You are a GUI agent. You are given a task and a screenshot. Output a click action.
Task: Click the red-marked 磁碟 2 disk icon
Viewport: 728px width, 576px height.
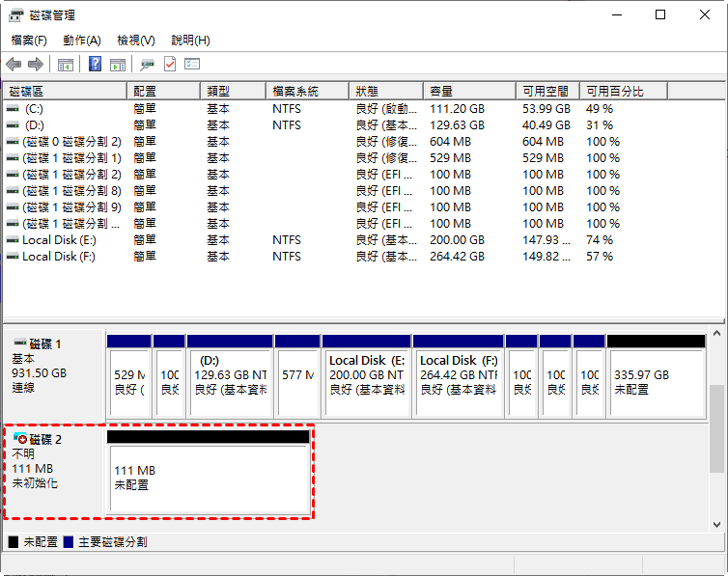pyautogui.click(x=20, y=438)
